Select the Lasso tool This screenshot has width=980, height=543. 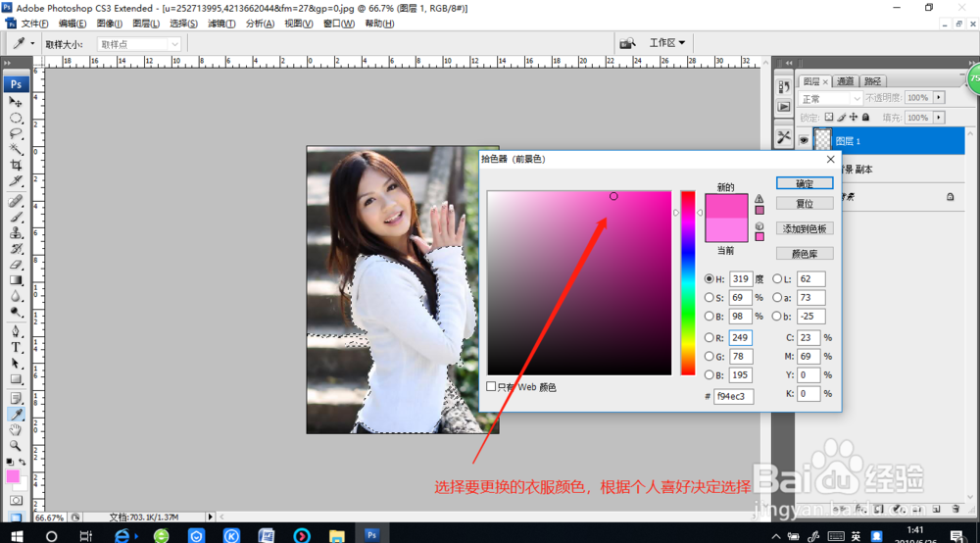[x=16, y=133]
